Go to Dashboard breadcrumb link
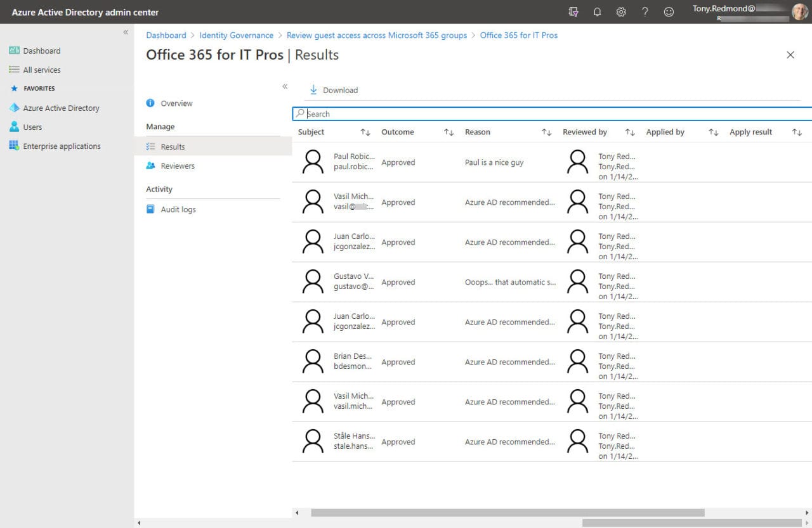The height and width of the screenshot is (528, 812). [166, 35]
